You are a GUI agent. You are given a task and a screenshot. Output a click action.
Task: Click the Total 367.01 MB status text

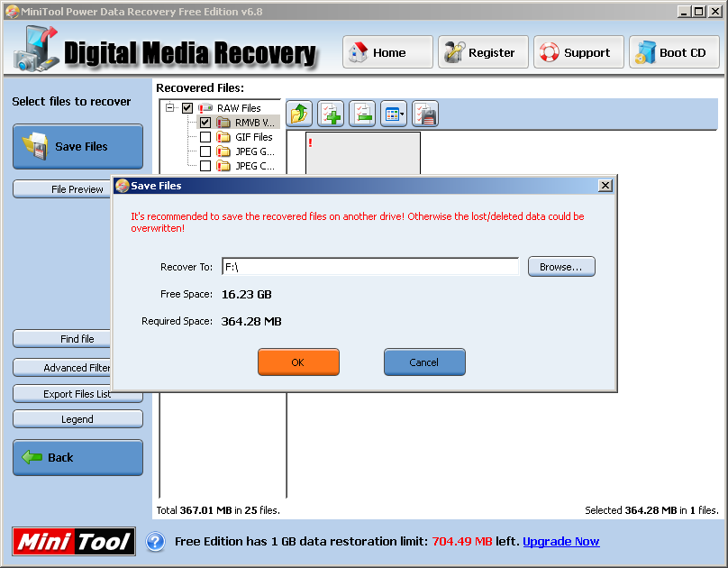(218, 510)
